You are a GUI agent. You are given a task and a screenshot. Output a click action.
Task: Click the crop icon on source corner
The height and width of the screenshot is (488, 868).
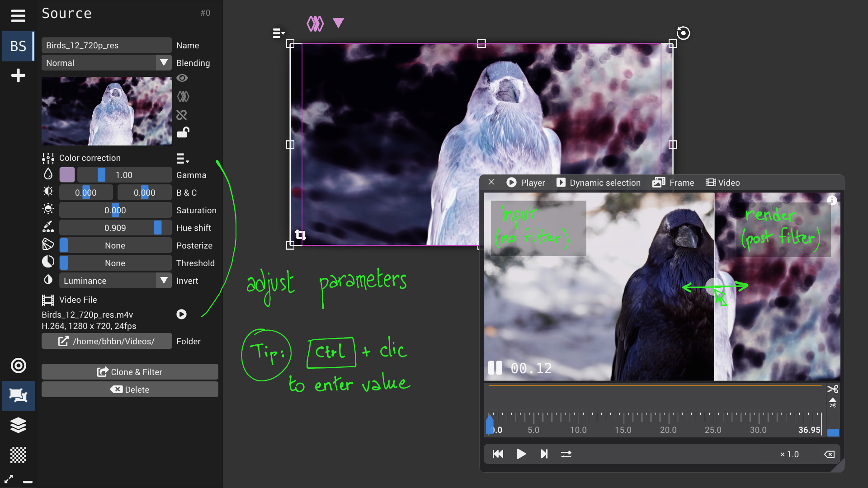pyautogui.click(x=300, y=235)
